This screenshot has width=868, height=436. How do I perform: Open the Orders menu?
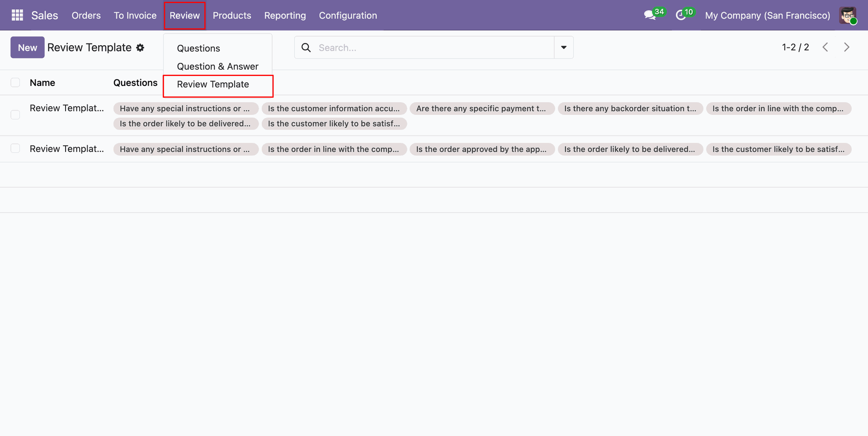point(86,15)
